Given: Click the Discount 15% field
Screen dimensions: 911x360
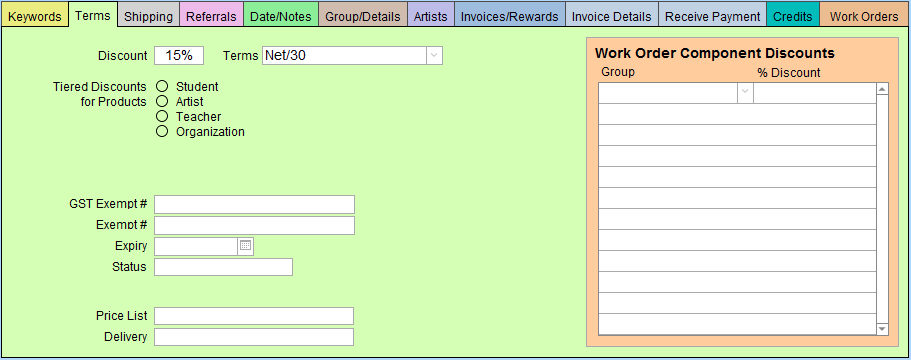Looking at the screenshot, I should (x=179, y=56).
